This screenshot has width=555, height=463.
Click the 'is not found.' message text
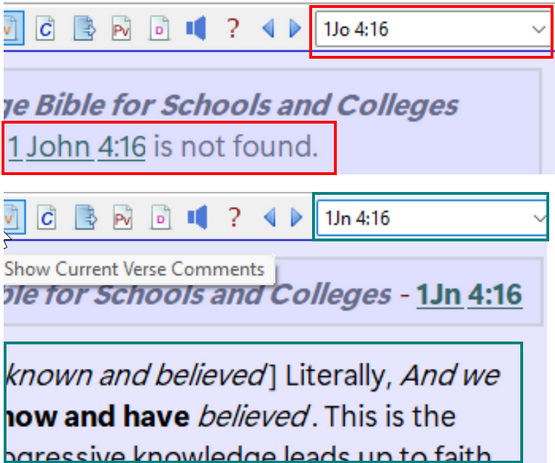point(235,146)
